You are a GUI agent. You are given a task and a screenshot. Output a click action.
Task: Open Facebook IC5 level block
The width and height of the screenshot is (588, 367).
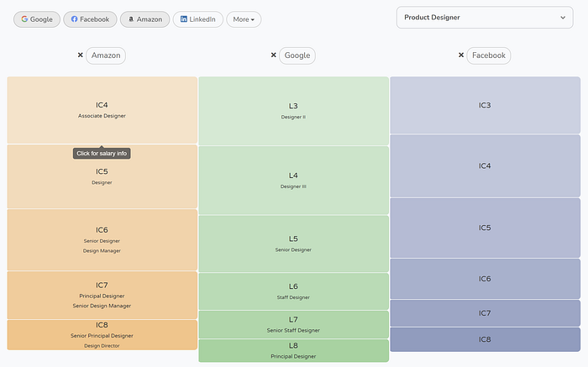coord(486,228)
